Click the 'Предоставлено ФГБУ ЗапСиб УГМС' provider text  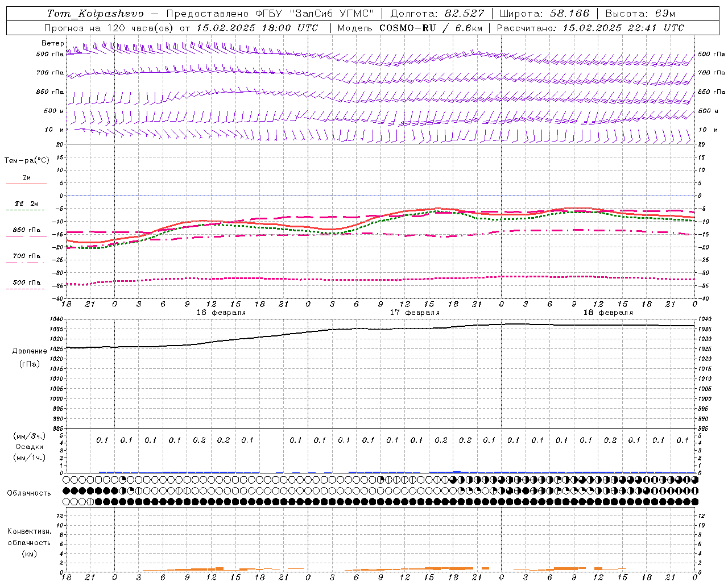tap(270, 14)
